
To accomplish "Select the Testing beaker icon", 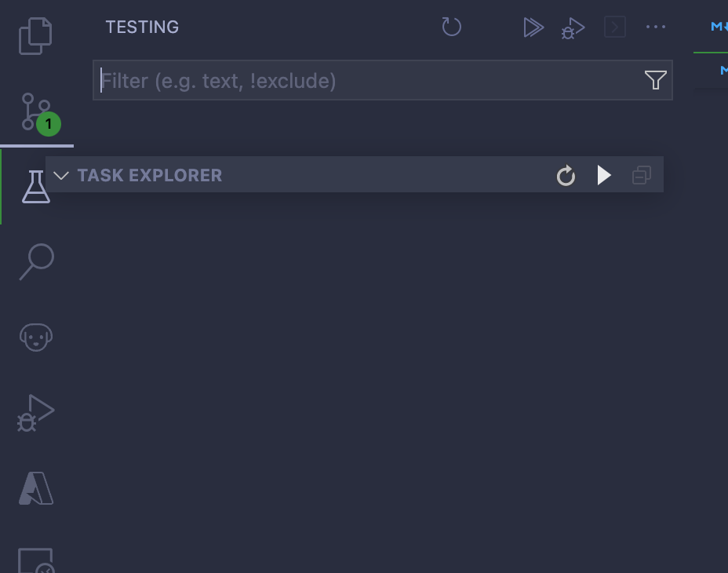I will (x=35, y=186).
